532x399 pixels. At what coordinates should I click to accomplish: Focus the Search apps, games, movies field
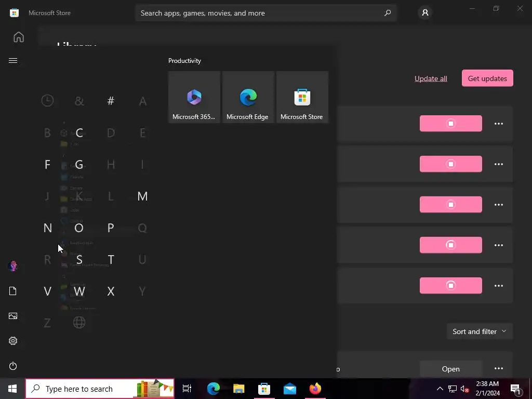click(265, 13)
